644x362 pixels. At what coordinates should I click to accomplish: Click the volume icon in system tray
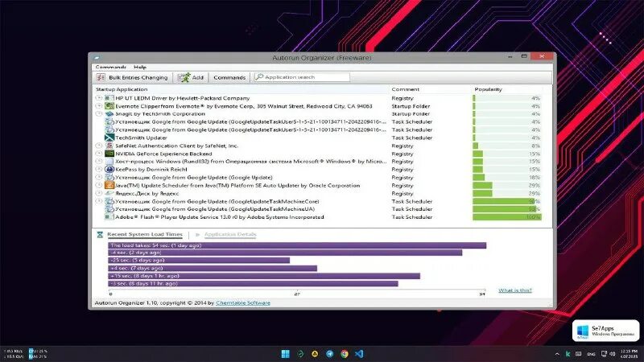[x=613, y=354]
